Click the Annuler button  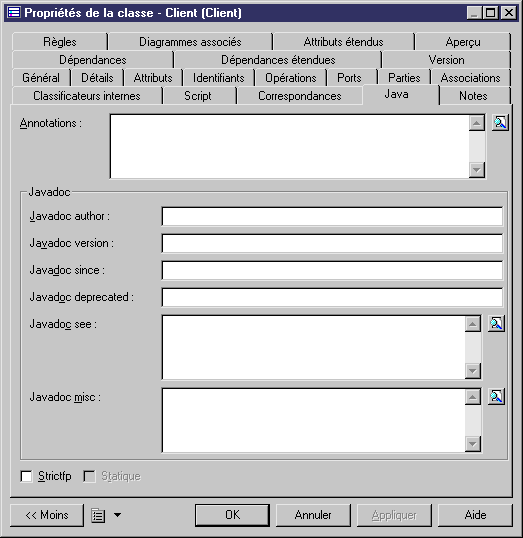click(313, 515)
